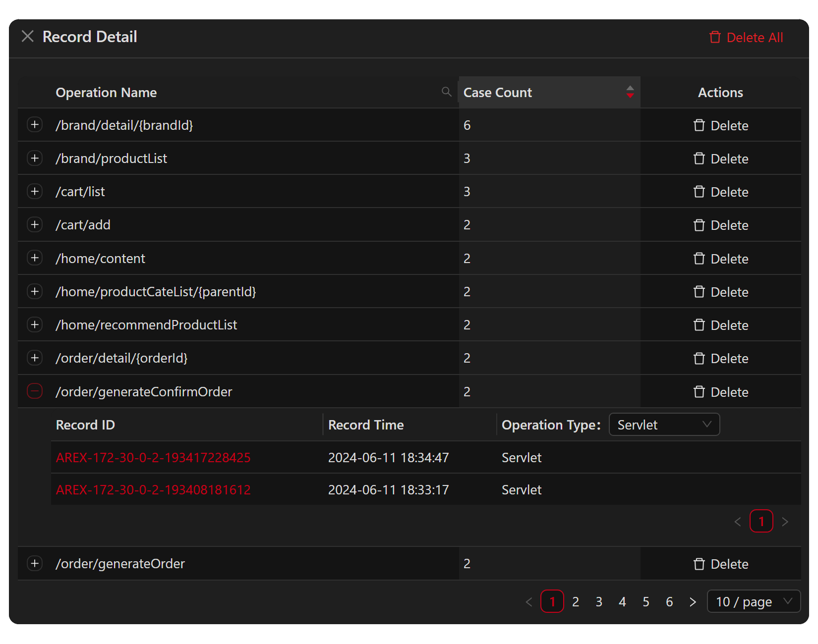Open record AREX-172-30-0-2-193417228425
The height and width of the screenshot is (644, 818).
(153, 458)
